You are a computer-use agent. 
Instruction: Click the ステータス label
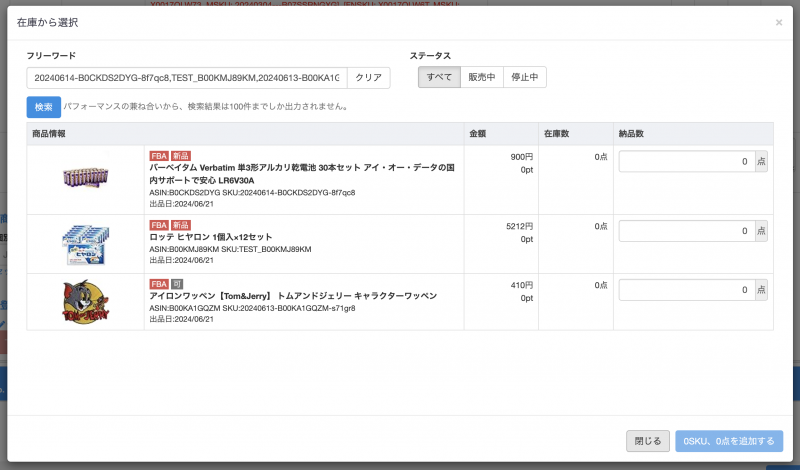tap(430, 56)
